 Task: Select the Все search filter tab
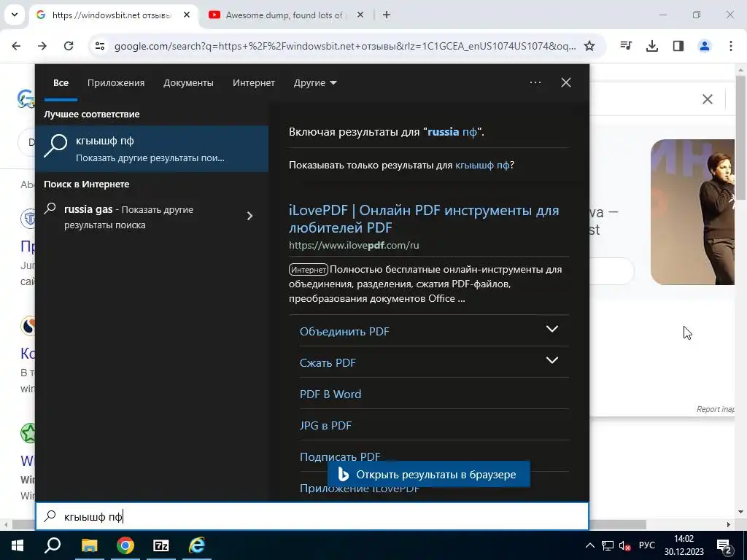pyautogui.click(x=61, y=83)
